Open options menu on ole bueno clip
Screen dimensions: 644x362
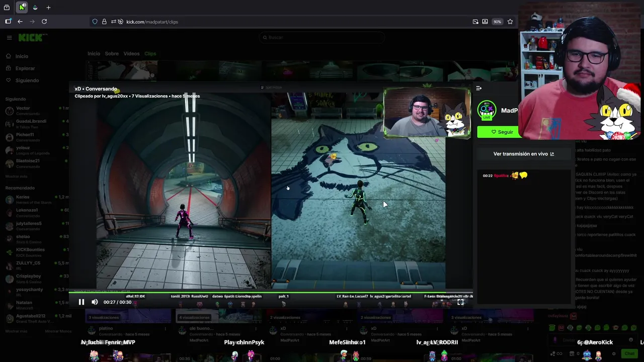[x=256, y=329]
